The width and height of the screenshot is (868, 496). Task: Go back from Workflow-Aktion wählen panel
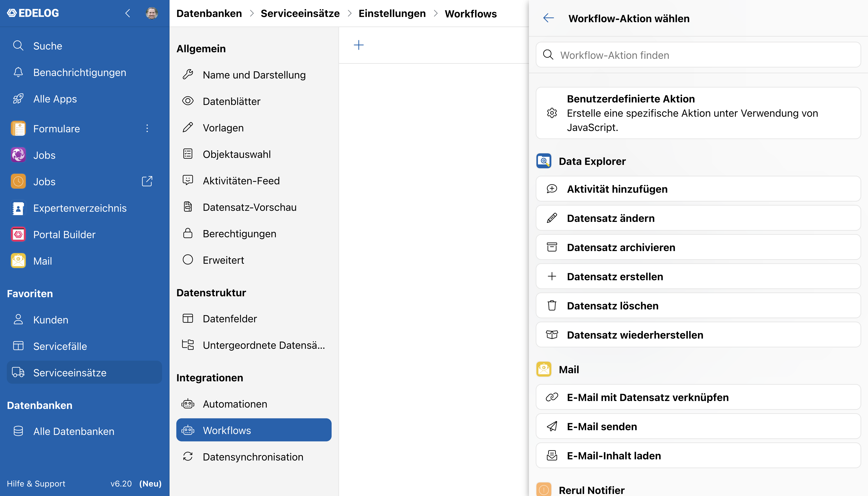click(548, 18)
